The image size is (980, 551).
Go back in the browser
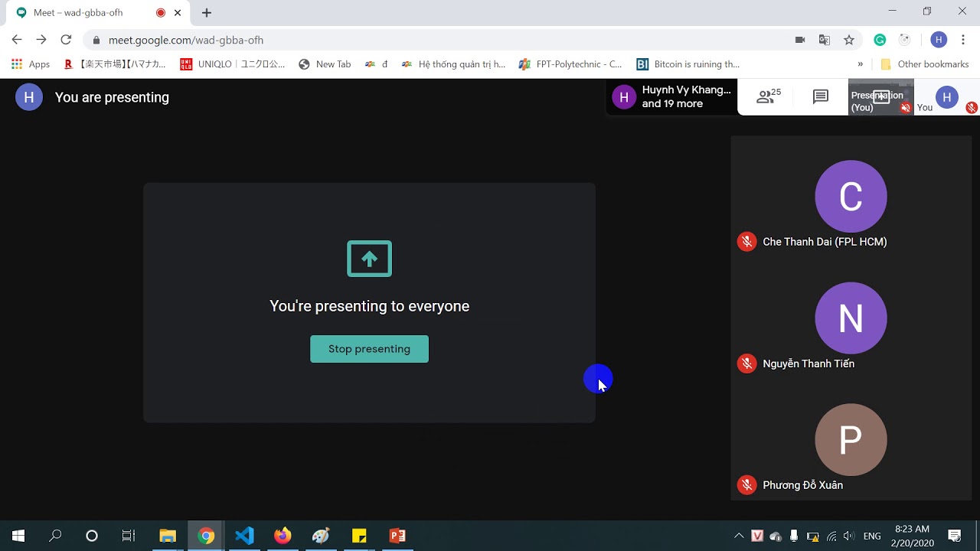(x=17, y=40)
